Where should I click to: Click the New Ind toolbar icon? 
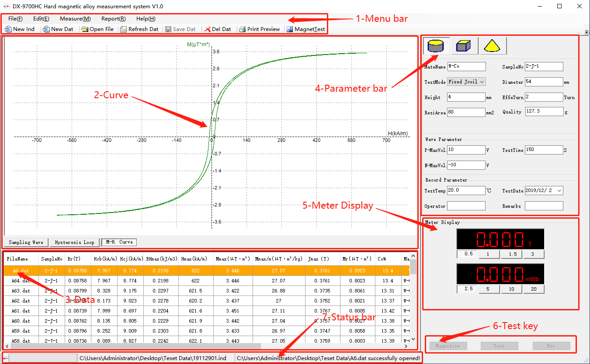[x=8, y=29]
